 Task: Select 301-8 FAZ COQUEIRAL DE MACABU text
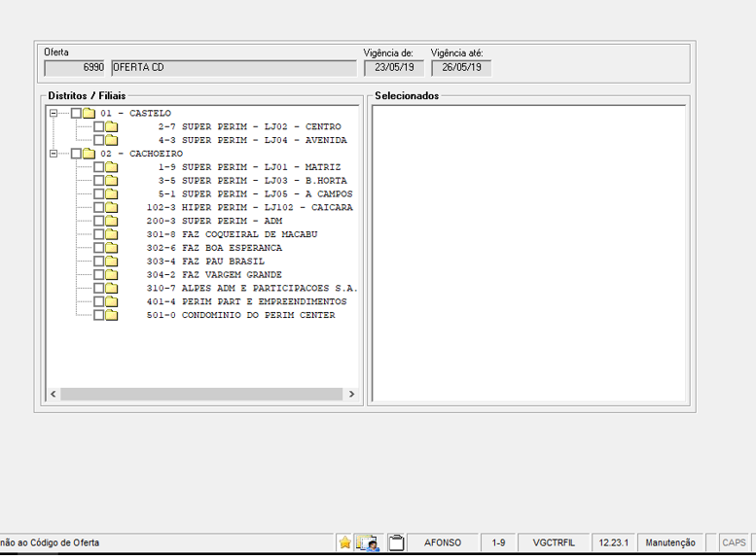232,234
